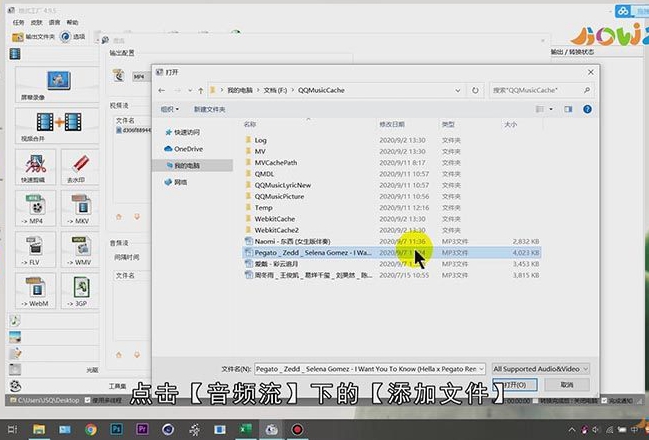Screen dimensions: 649x440
Task: Click the new folder button
Action: coord(209,109)
